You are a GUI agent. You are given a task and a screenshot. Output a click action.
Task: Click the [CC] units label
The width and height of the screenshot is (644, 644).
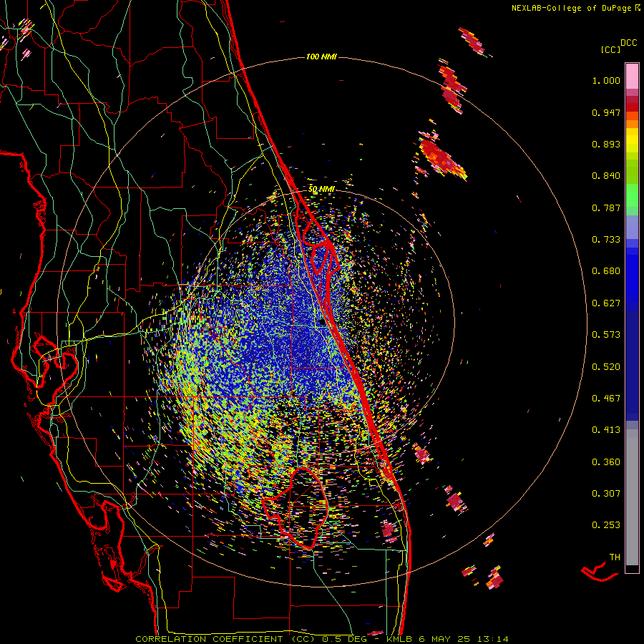[x=610, y=49]
